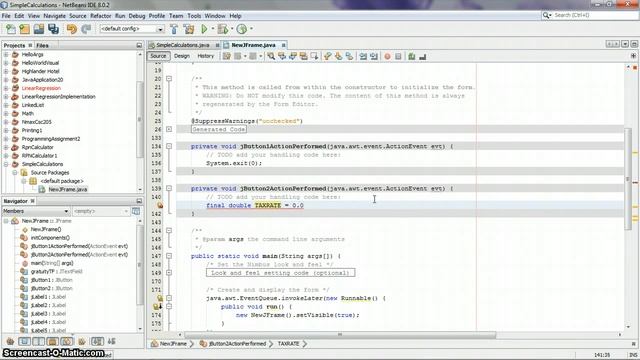Toggle Show Non-Public Members filter in Navigator

pos(53,341)
